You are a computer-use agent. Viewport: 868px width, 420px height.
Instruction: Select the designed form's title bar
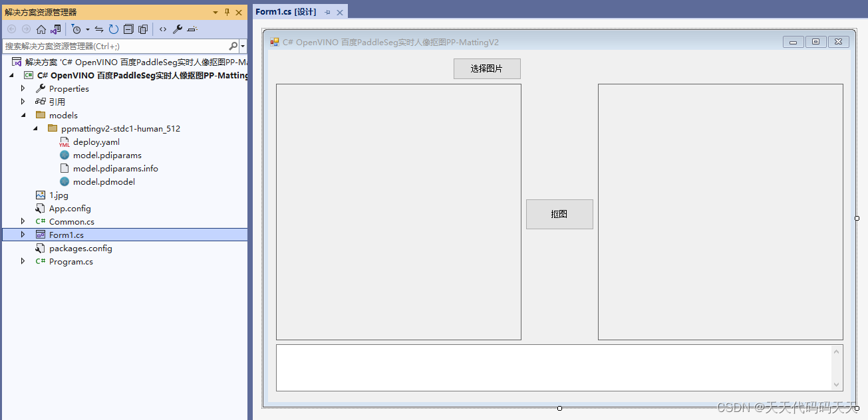pos(558,42)
